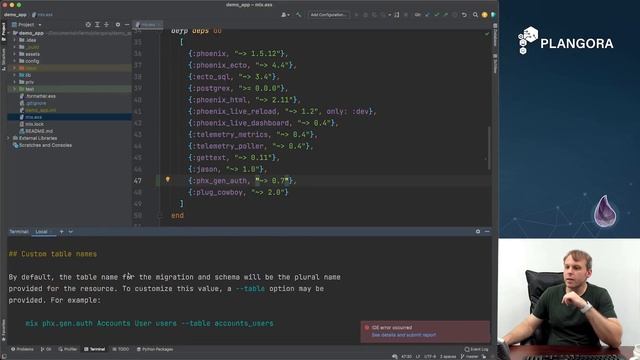Show Git history clock icon

click(455, 15)
